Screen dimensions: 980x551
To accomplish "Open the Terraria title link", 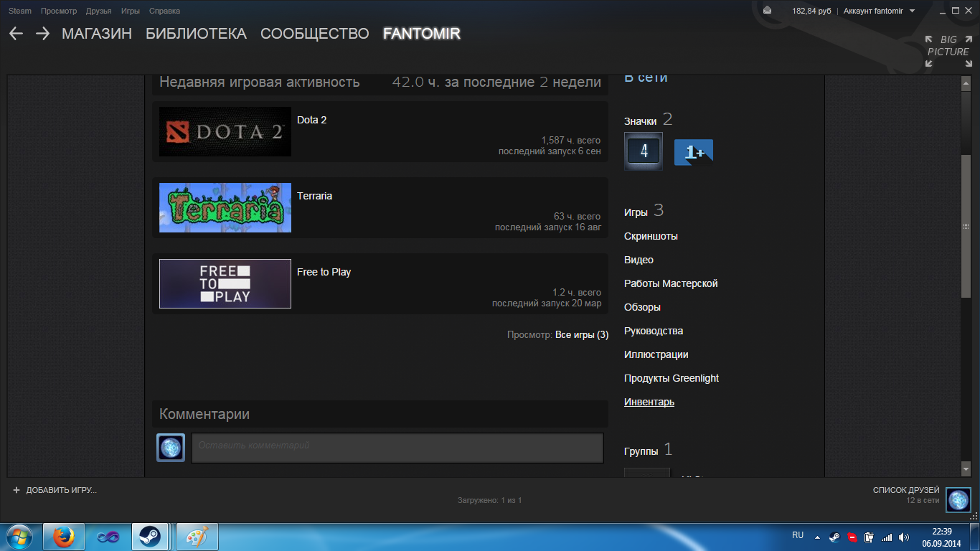I will tap(315, 196).
